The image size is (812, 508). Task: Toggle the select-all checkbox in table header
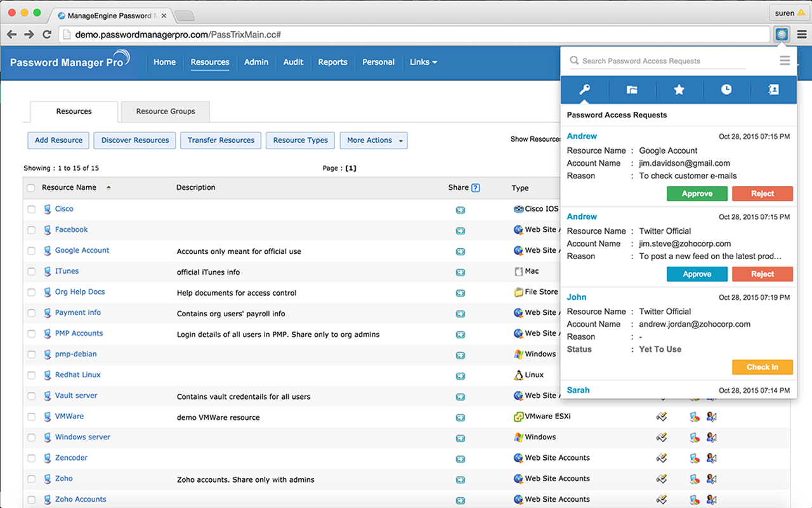(31, 188)
